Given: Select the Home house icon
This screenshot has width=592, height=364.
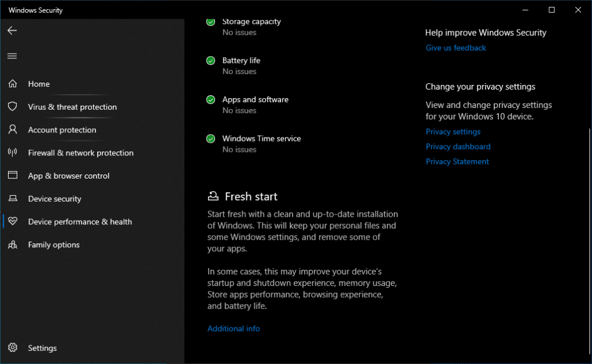Looking at the screenshot, I should 12,83.
